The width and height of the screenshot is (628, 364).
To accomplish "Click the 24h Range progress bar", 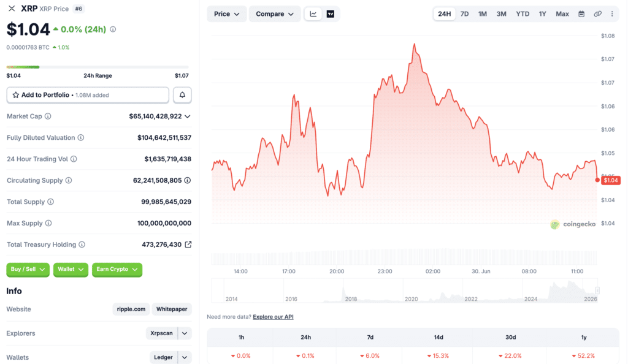I will click(x=98, y=67).
